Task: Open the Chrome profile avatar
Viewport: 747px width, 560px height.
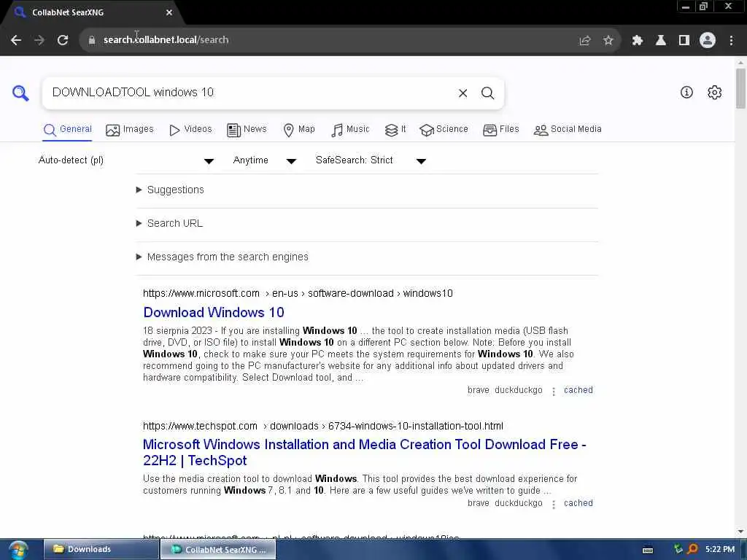Action: [x=708, y=40]
